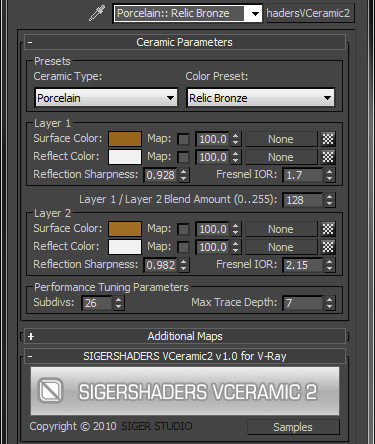This screenshot has height=444, width=375.
Task: Enable Layer 1 Surface Color map checkbox
Action: point(183,139)
